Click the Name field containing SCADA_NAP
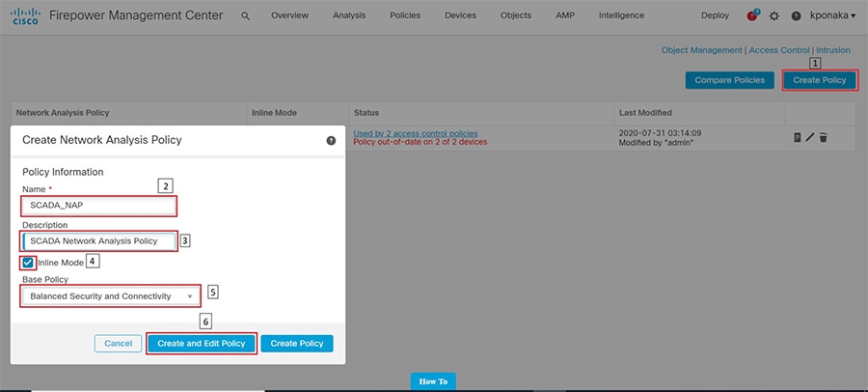 click(x=99, y=207)
